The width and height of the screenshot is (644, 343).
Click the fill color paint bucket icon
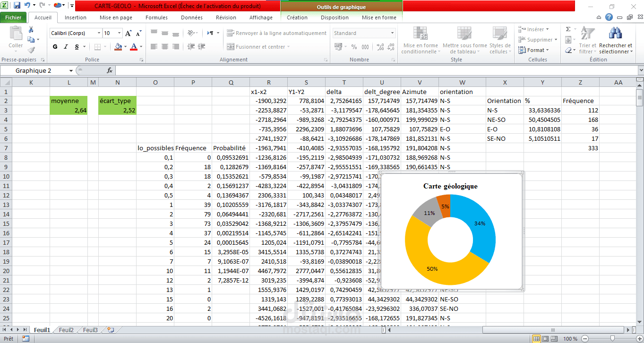[118, 47]
